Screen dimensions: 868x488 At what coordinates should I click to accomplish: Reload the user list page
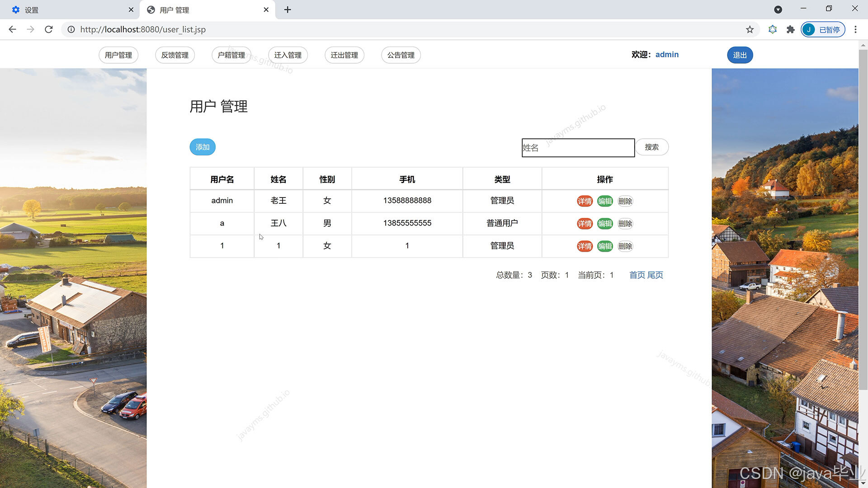tap(49, 29)
